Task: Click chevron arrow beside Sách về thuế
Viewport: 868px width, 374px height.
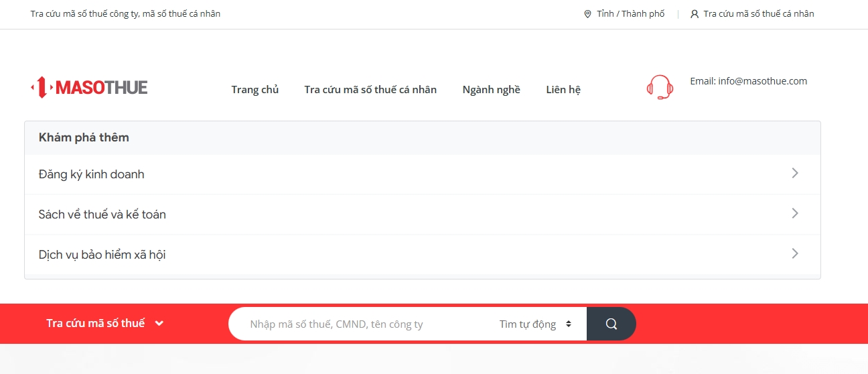Action: [x=795, y=213]
